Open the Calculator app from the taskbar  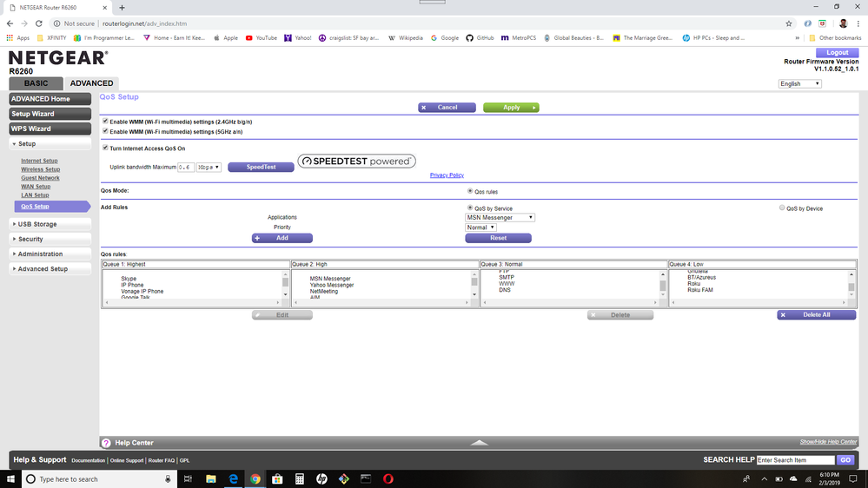[300, 478]
